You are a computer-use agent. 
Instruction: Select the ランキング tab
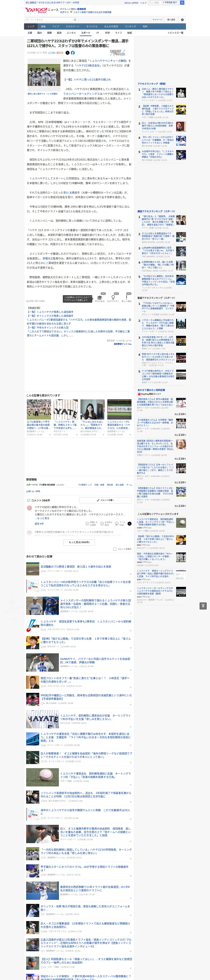(x=130, y=27)
